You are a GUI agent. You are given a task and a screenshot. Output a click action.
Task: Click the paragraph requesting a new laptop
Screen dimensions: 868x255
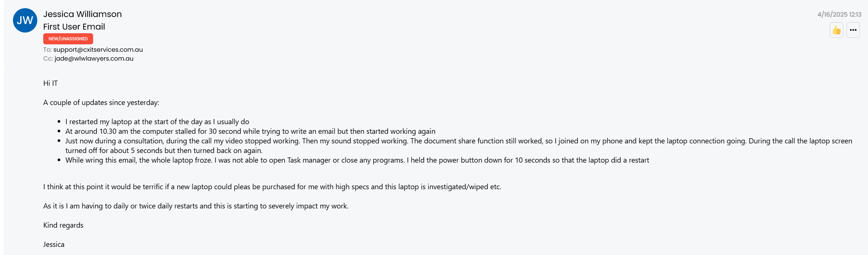[272, 187]
